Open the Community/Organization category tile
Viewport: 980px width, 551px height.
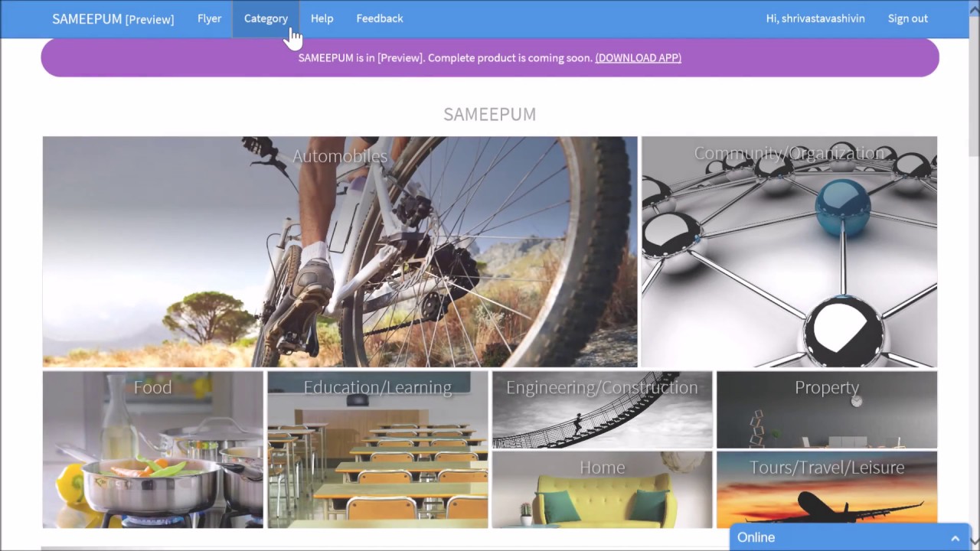(789, 252)
